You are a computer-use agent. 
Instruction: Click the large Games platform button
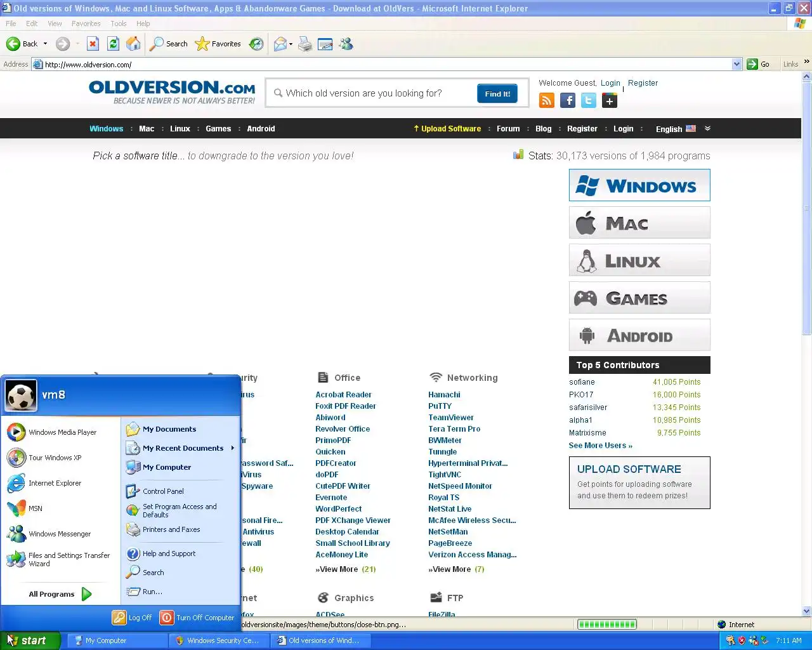(639, 298)
